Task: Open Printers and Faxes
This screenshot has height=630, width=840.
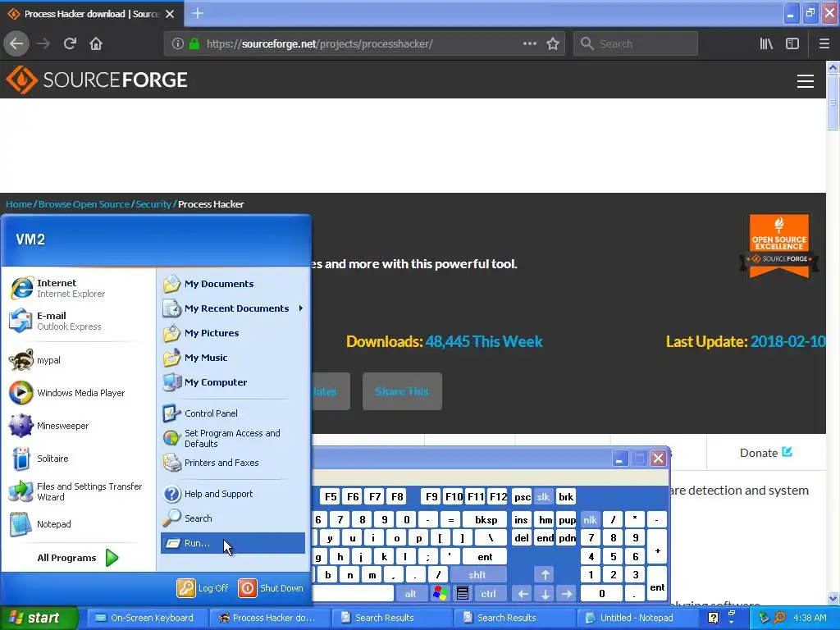Action: coord(233,463)
